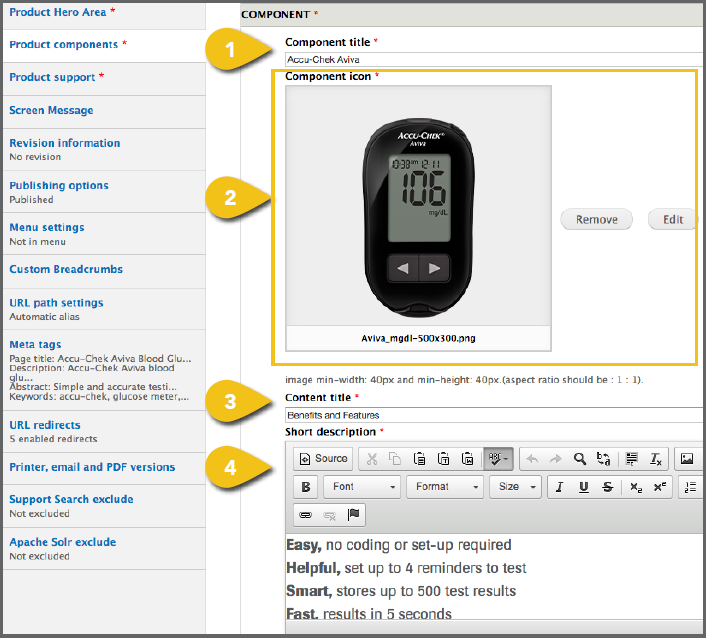Click the Cut scissors icon
This screenshot has width=706, height=638.
(x=372, y=459)
